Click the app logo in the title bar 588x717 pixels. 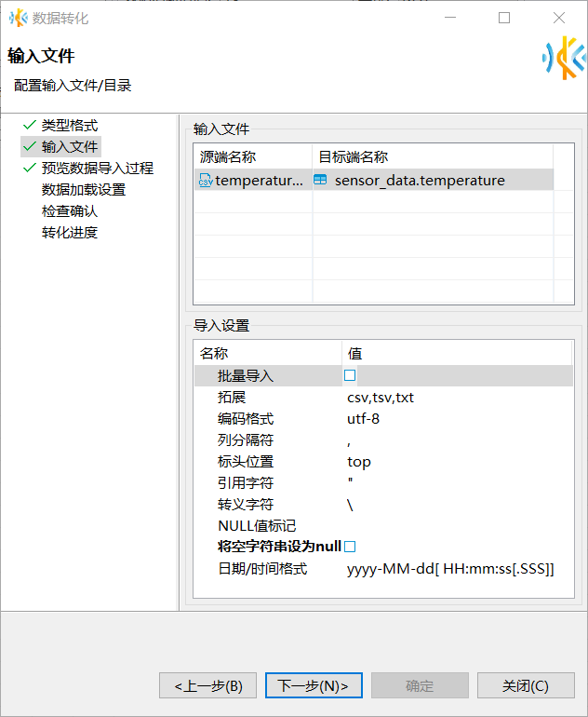(18, 18)
